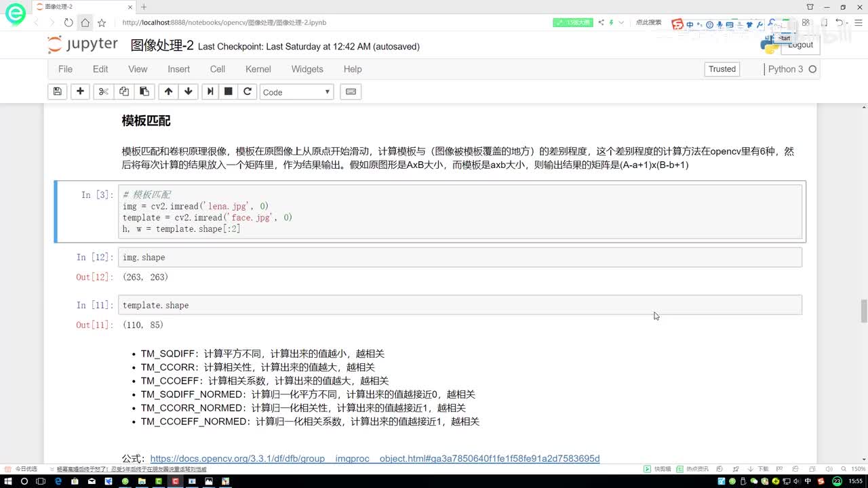Screen dimensions: 868x488
Task: Move the selected cell up
Action: click(168, 91)
